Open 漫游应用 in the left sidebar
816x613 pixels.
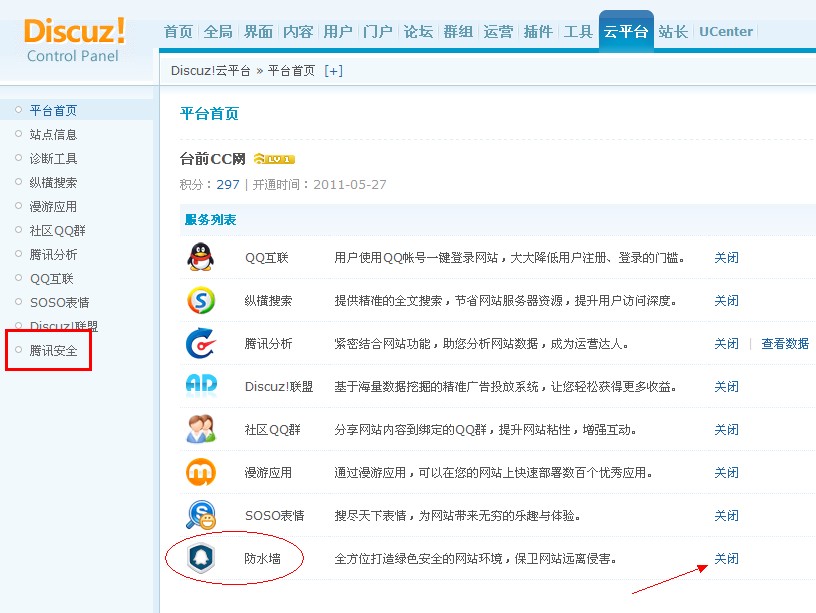(54, 207)
